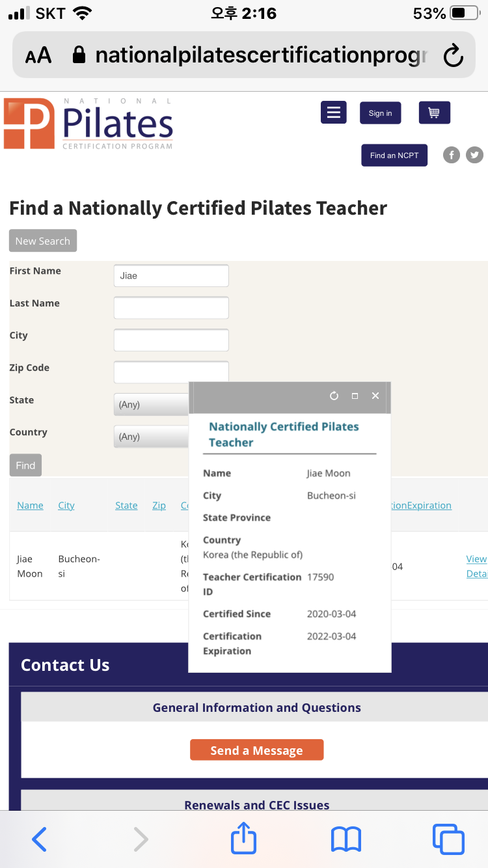Image resolution: width=488 pixels, height=868 pixels.
Task: Open the State dropdown
Action: (x=152, y=405)
